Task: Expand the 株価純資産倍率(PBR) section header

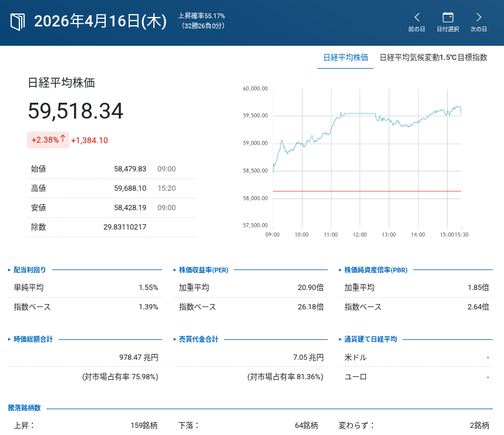Action: point(375,270)
